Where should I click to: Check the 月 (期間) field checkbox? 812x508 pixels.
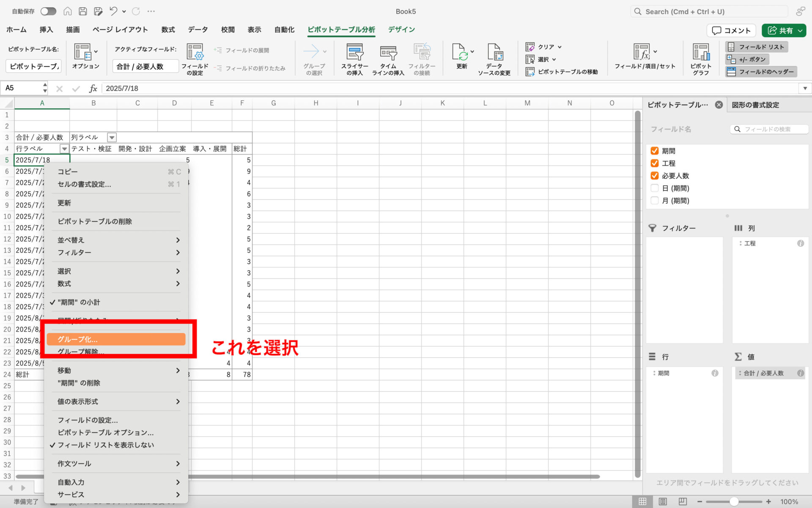tap(655, 201)
